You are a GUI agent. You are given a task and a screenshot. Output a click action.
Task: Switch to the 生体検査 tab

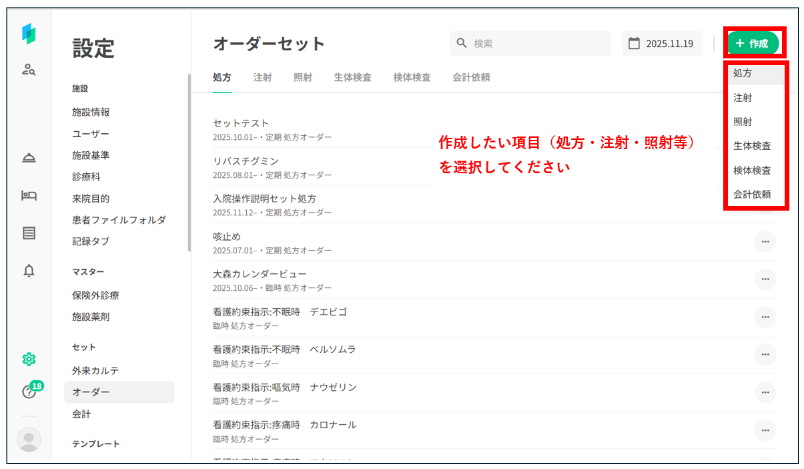pos(352,77)
